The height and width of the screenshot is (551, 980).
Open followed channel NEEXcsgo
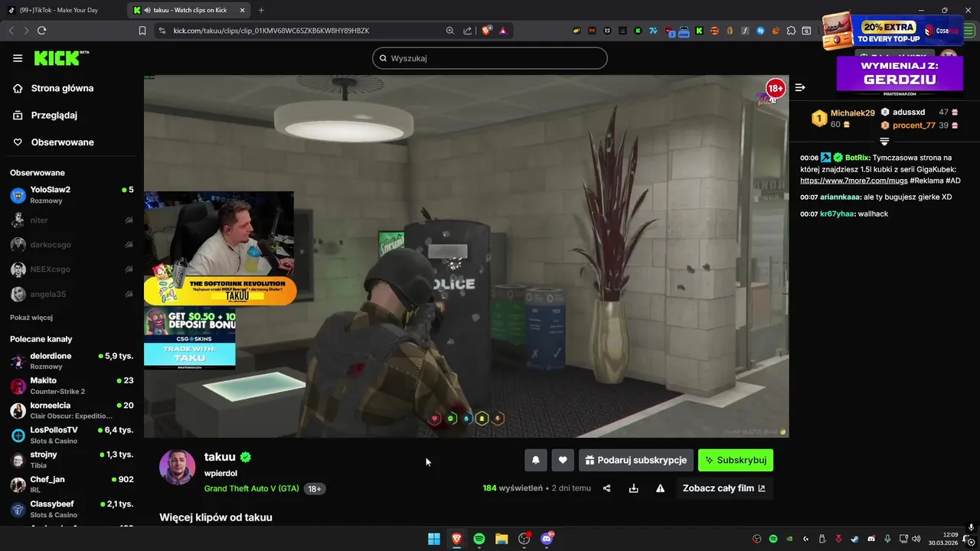(x=71, y=269)
